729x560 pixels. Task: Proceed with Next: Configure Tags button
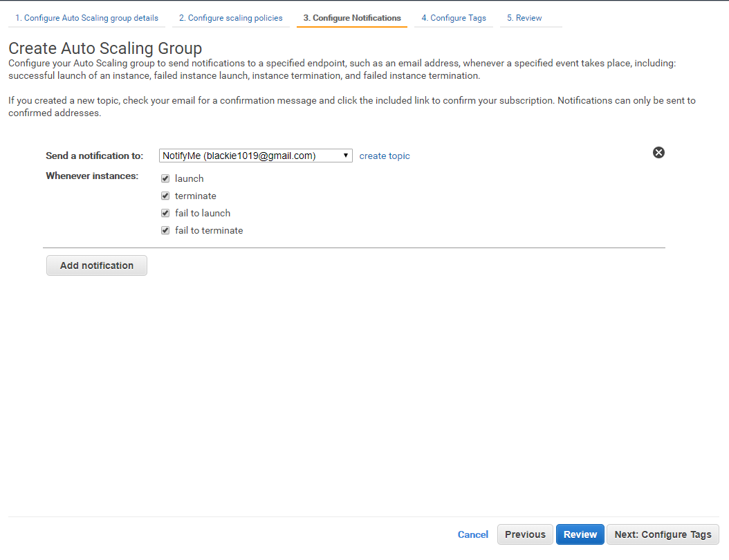click(x=663, y=534)
